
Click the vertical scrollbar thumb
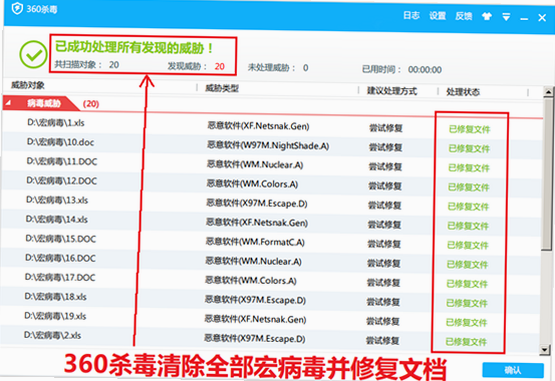point(547,174)
